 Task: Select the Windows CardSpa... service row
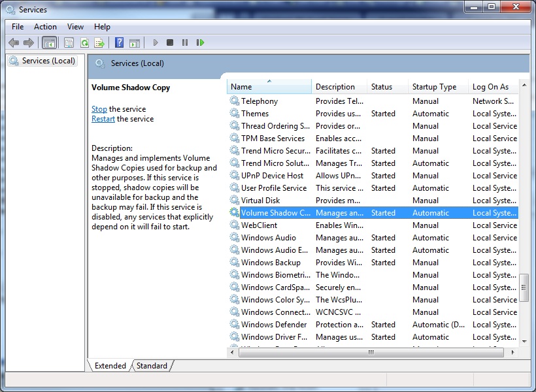coord(373,287)
